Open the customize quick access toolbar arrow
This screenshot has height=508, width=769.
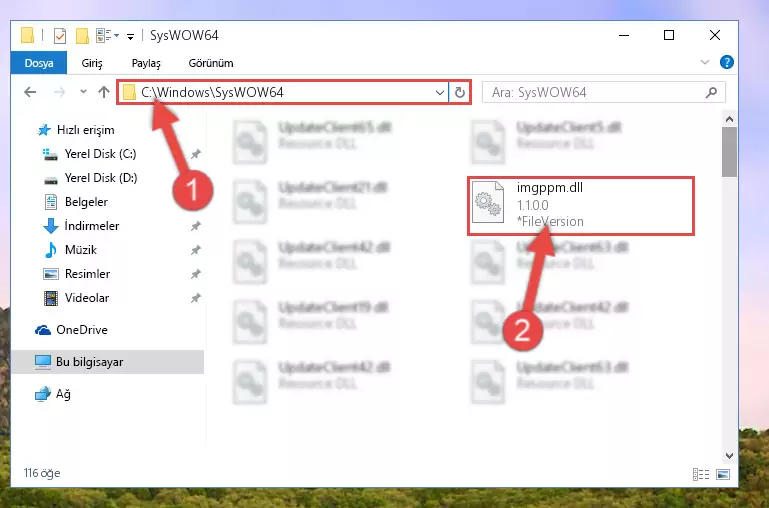tap(130, 36)
